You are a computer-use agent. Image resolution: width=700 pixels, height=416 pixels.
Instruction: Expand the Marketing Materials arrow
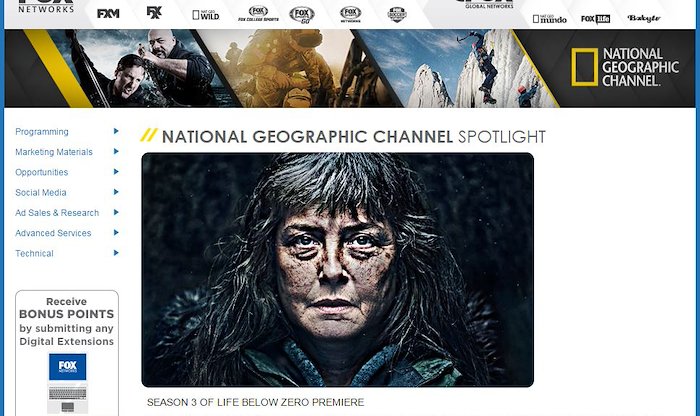click(116, 151)
